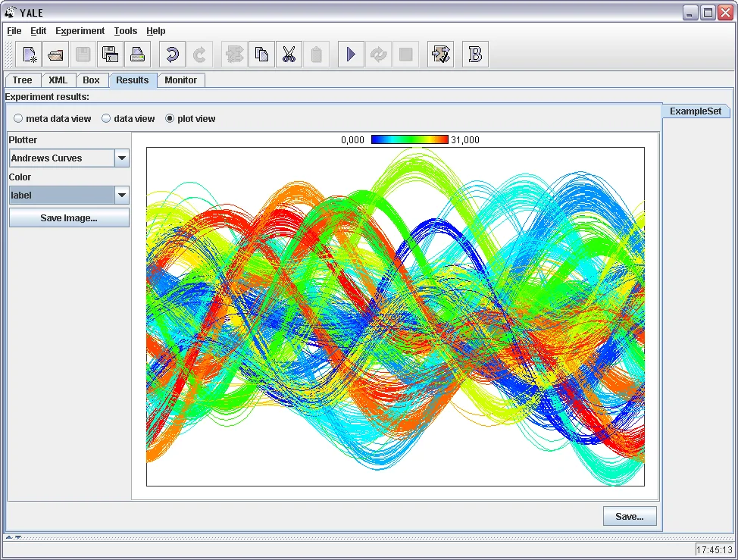Run the experiment with the play icon

[350, 54]
